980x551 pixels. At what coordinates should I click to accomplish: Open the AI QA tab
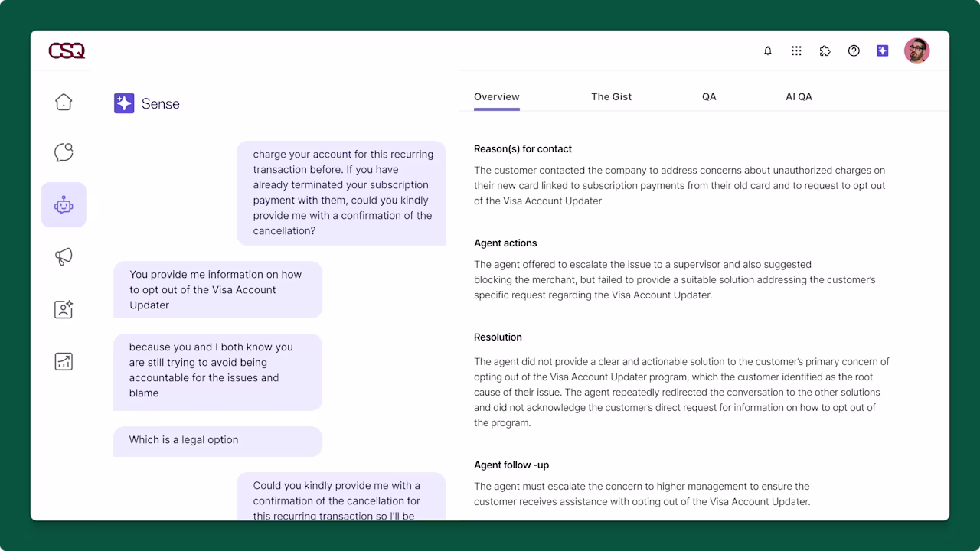[799, 97]
